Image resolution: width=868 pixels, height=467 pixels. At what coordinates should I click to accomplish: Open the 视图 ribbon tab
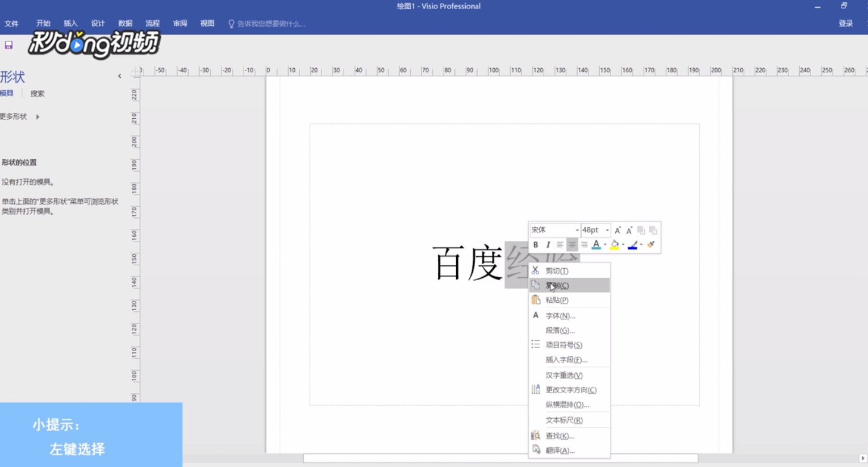pos(207,23)
